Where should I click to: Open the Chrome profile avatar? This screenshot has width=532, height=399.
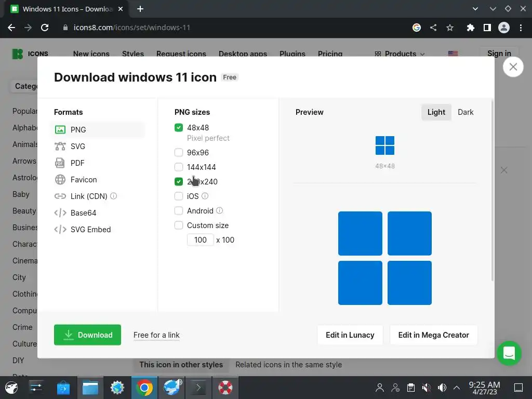tap(504, 28)
